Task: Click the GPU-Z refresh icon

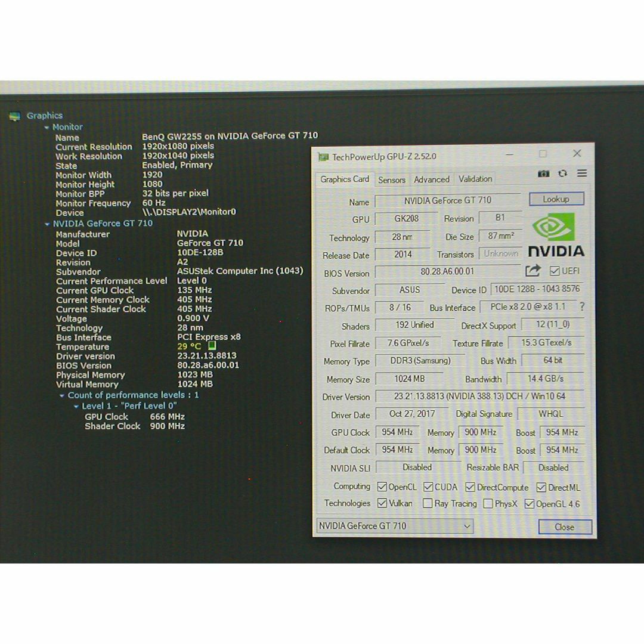Action: [x=562, y=174]
